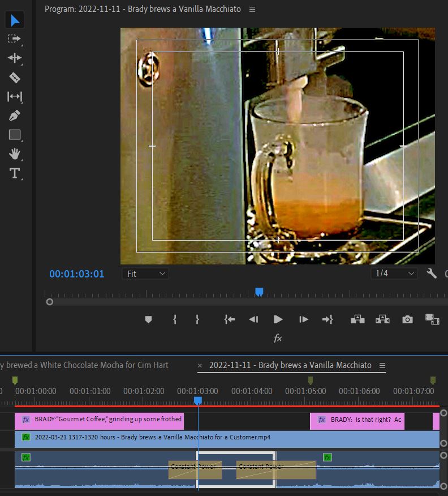Open Program Monitor panel menu
Image resolution: width=448 pixels, height=496 pixels.
(252, 10)
